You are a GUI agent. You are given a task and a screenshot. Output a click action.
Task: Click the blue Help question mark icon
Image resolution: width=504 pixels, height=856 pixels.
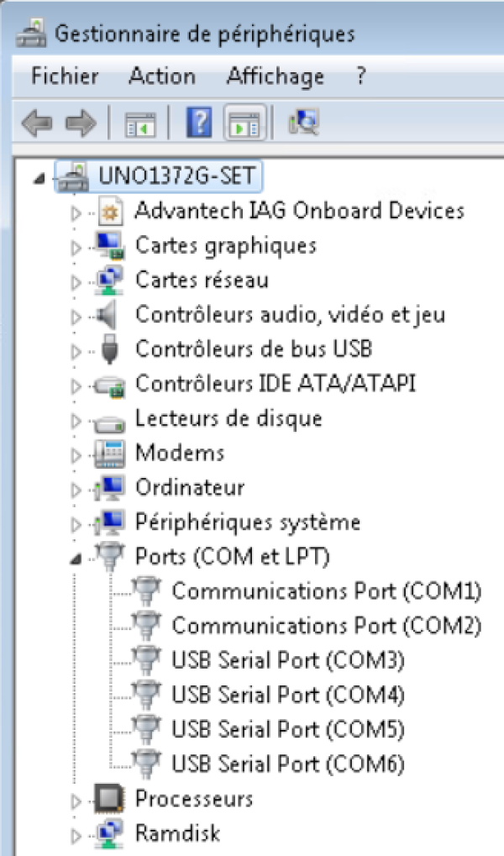[198, 123]
